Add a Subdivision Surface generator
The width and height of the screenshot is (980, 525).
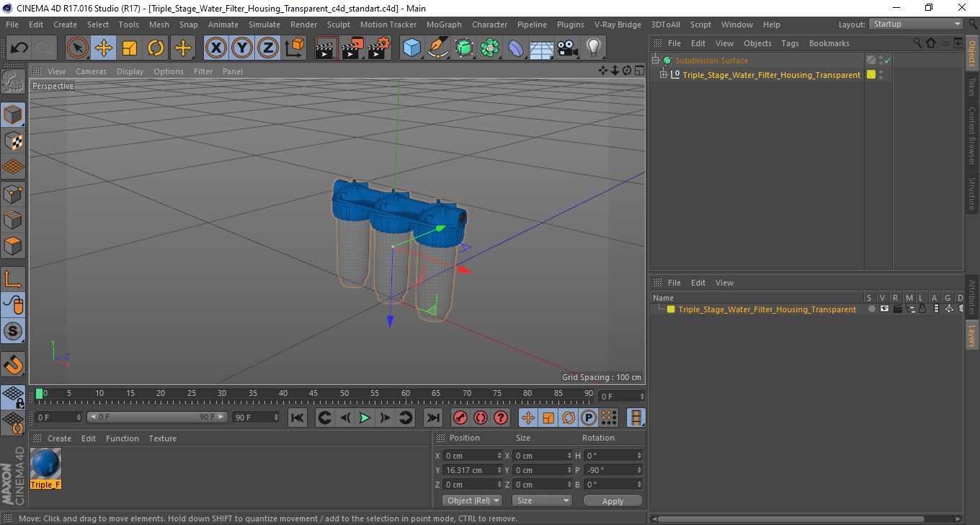tap(464, 48)
